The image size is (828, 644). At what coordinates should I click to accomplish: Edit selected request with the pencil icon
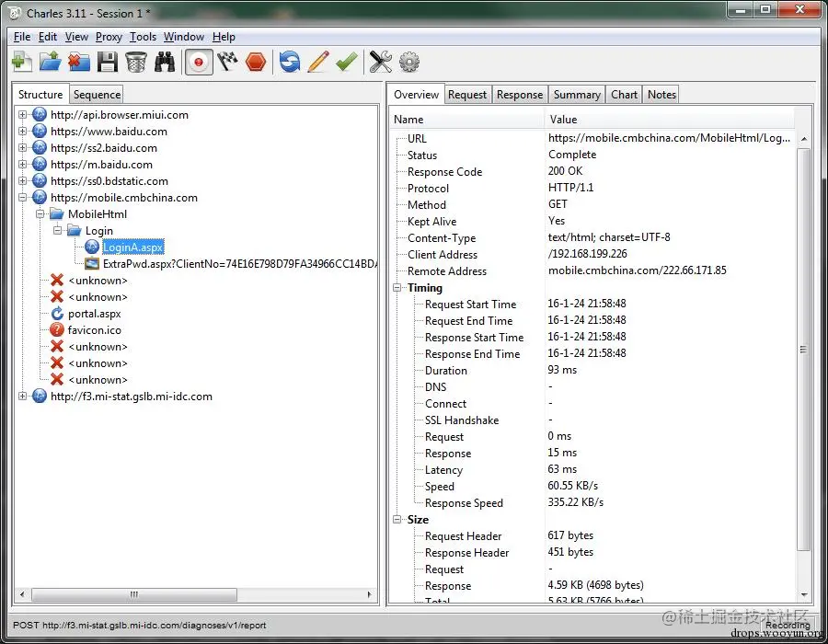pyautogui.click(x=318, y=62)
